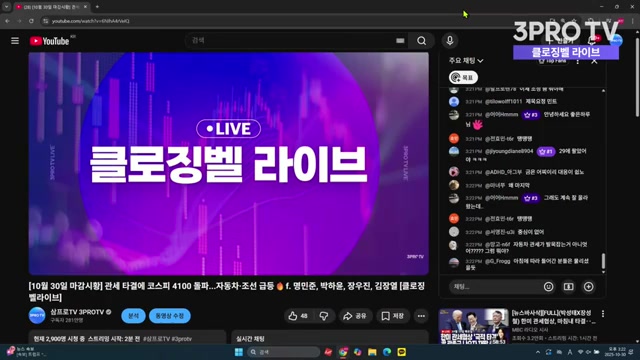This screenshot has width=640, height=360.
Task: Open KakaoTalk from the taskbar
Action: point(402,352)
